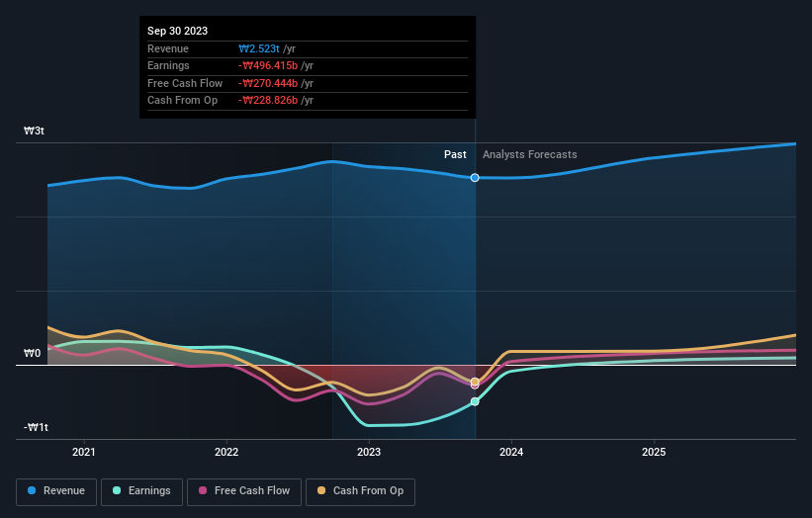The height and width of the screenshot is (518, 812).
Task: Toggle the Cash From Op legend button
Action: click(x=360, y=491)
